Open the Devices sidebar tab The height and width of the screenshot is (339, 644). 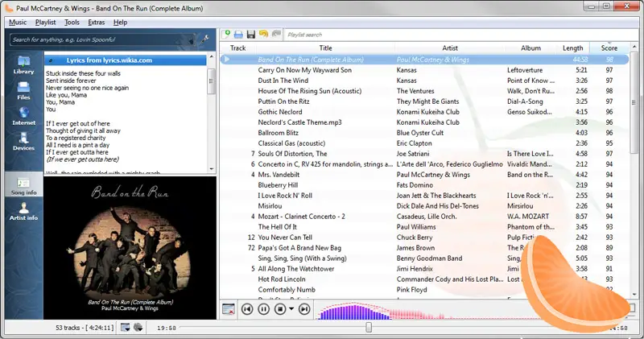coord(23,141)
